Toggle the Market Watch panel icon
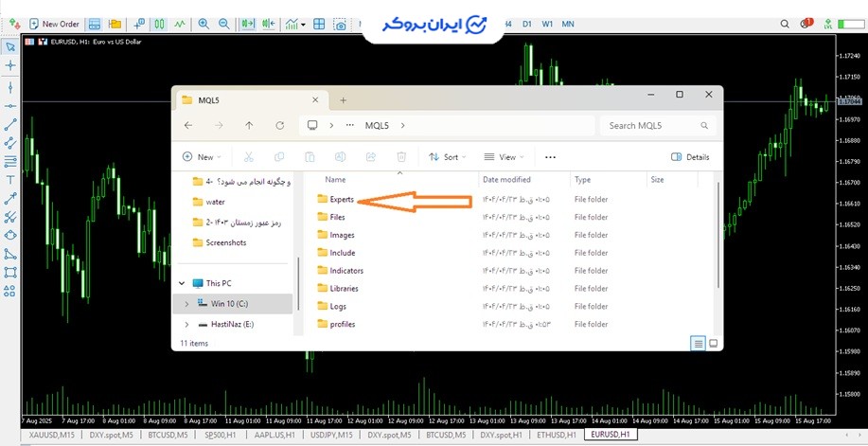Image resolution: width=868 pixels, height=446 pixels. pyautogui.click(x=95, y=24)
